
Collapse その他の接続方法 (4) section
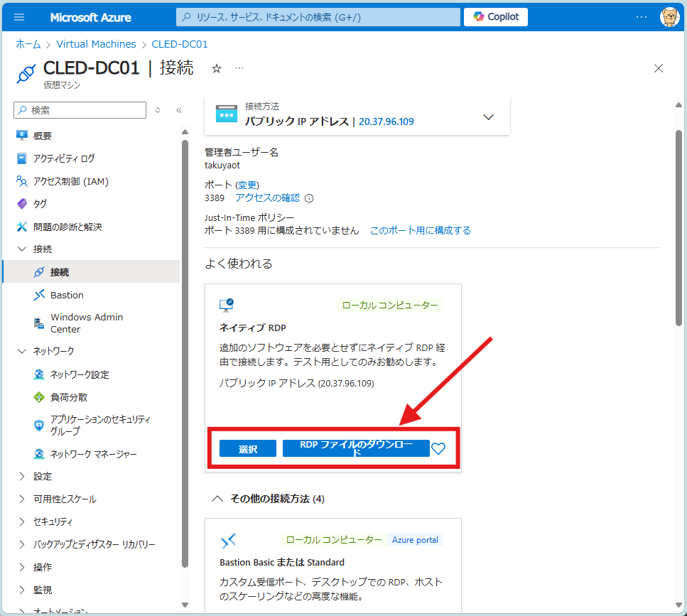click(x=217, y=499)
